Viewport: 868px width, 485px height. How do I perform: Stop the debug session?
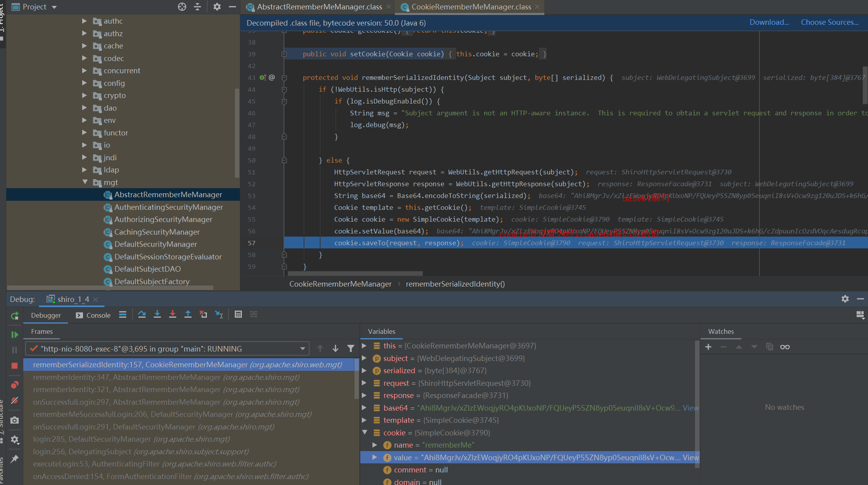click(15, 366)
